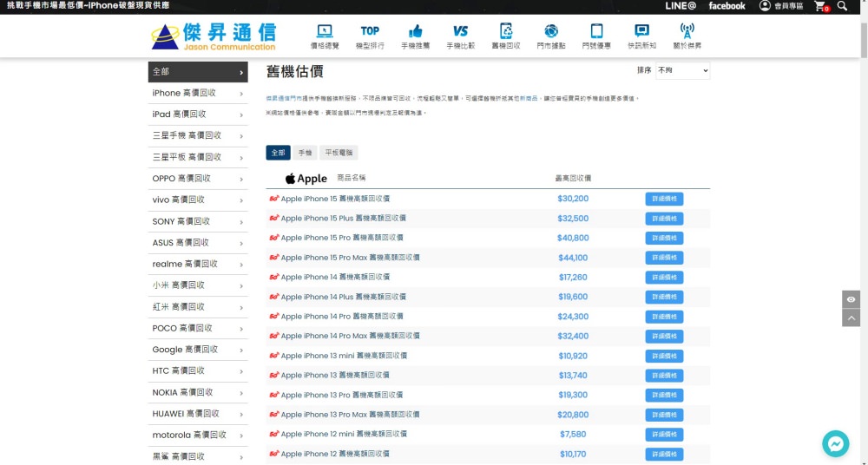Click the eye icon side button
The width and height of the screenshot is (868, 465).
[x=851, y=299]
